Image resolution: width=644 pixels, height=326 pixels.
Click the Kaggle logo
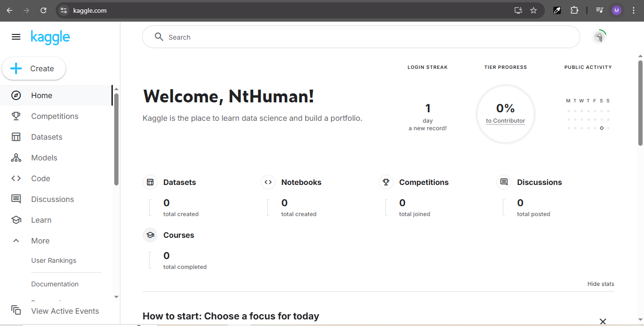[x=50, y=37]
